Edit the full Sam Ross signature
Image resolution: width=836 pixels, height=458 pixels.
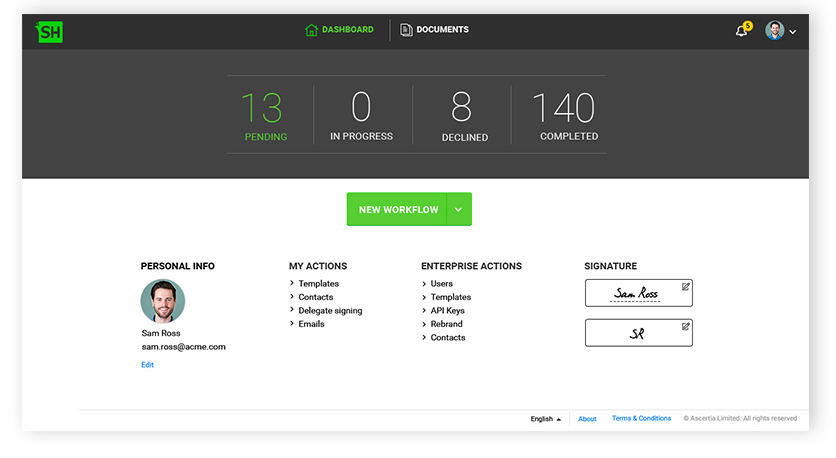pos(685,287)
